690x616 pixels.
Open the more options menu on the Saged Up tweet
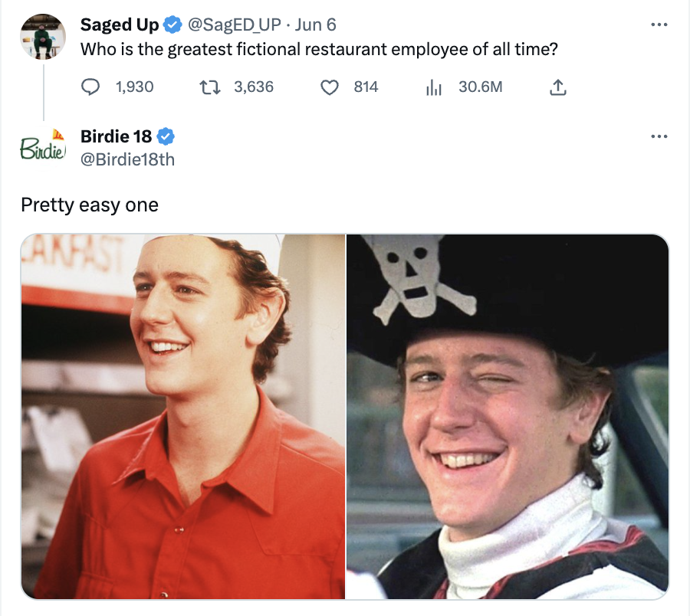tap(659, 25)
